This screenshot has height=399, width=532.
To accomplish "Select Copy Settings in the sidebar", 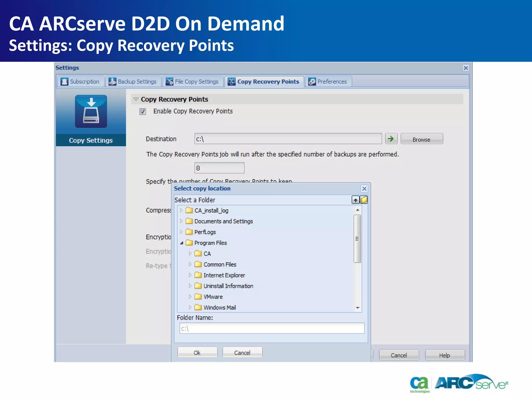I will [91, 140].
